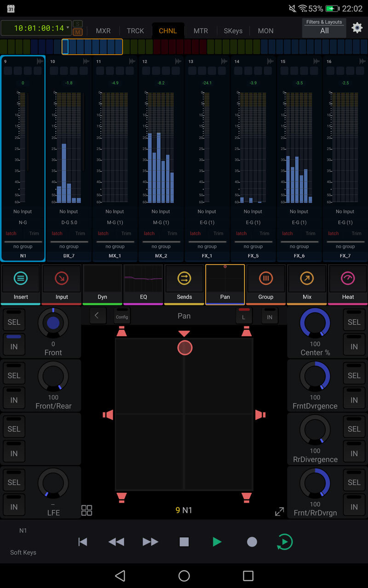Image resolution: width=368 pixels, height=588 pixels.
Task: Open the timecode display dropdown arrow
Action: point(68,28)
